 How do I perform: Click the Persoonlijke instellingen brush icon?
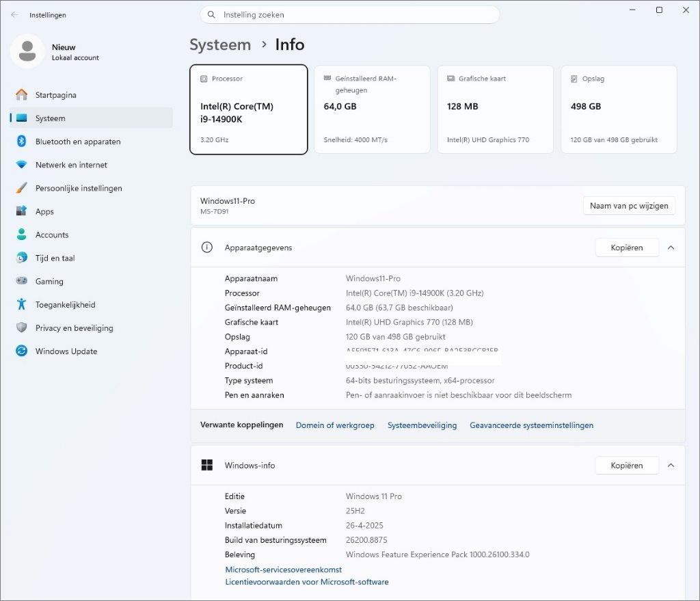21,188
